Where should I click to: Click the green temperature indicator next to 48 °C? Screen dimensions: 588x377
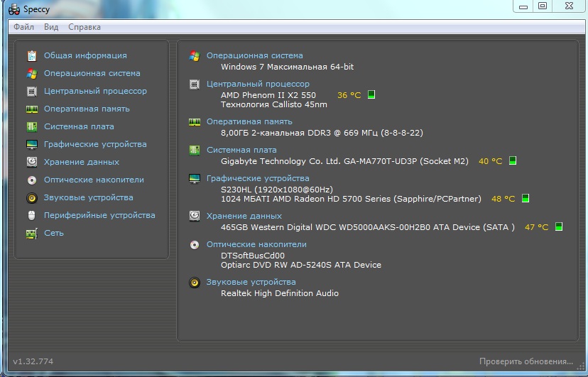526,198
